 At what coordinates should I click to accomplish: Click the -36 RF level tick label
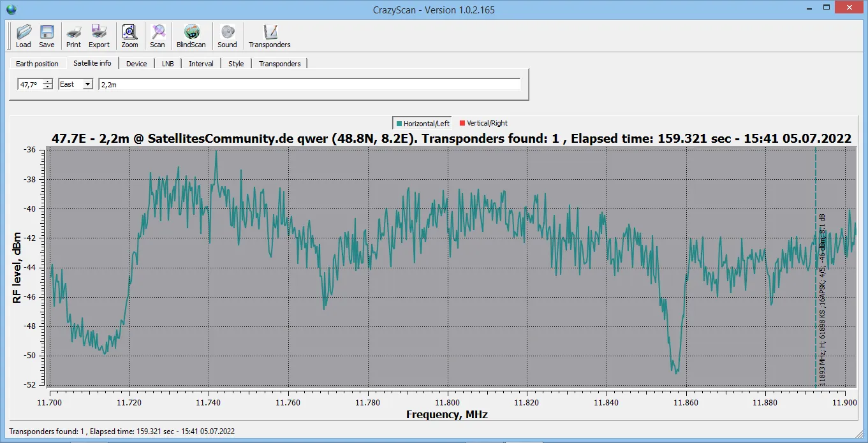[31, 150]
